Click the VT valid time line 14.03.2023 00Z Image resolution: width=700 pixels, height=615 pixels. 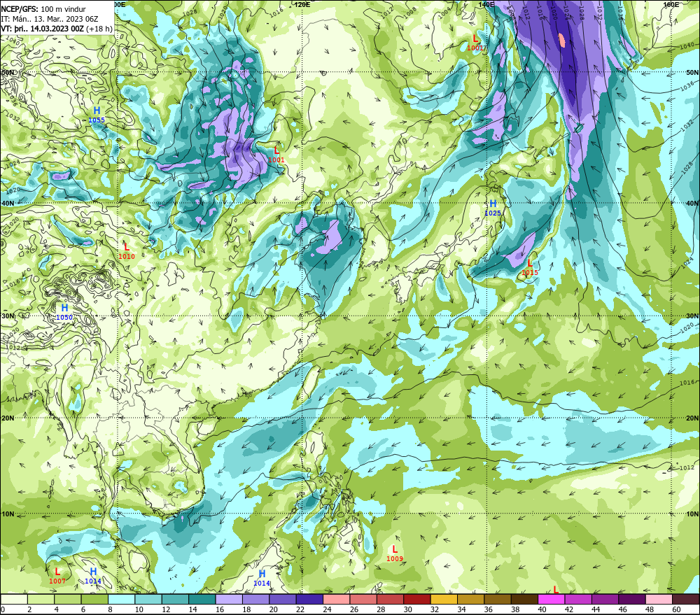[x=57, y=29]
